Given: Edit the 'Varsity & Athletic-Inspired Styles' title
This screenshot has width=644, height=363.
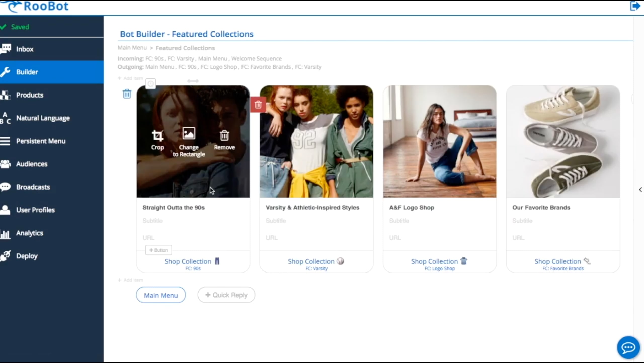Looking at the screenshot, I should click(x=313, y=208).
